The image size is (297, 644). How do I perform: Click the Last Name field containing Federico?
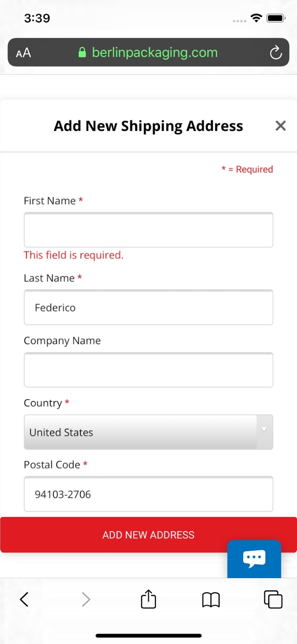click(148, 308)
